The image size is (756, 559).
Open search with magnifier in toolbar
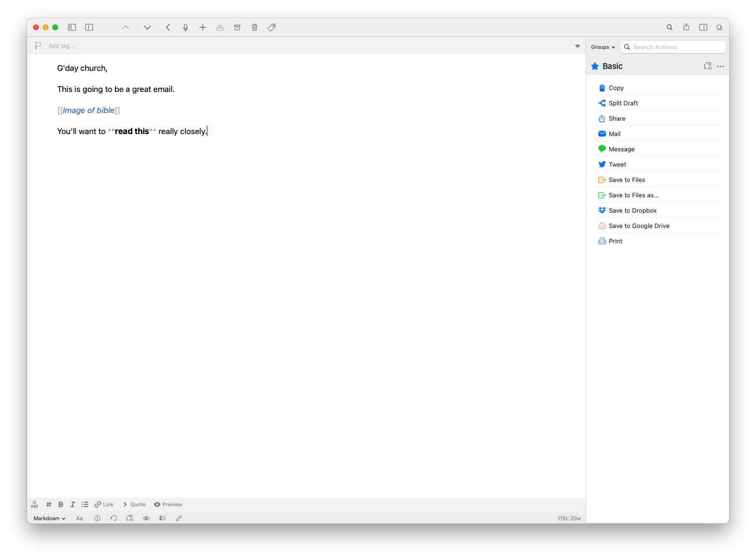[x=670, y=27]
